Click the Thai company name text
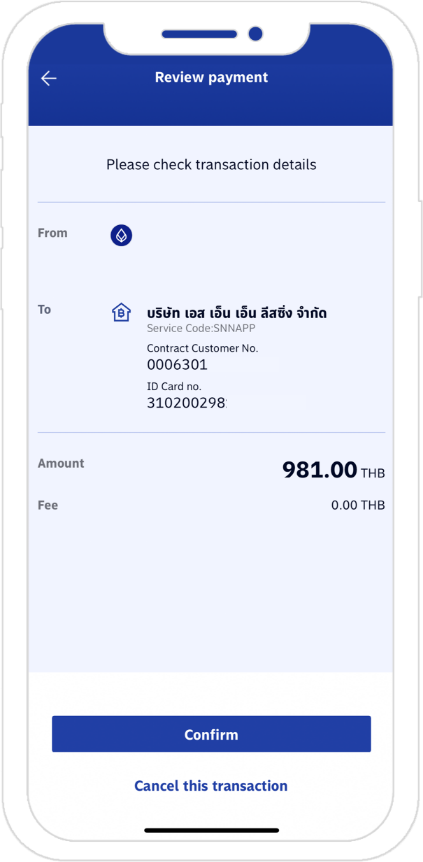The width and height of the screenshot is (423, 862). [237, 313]
